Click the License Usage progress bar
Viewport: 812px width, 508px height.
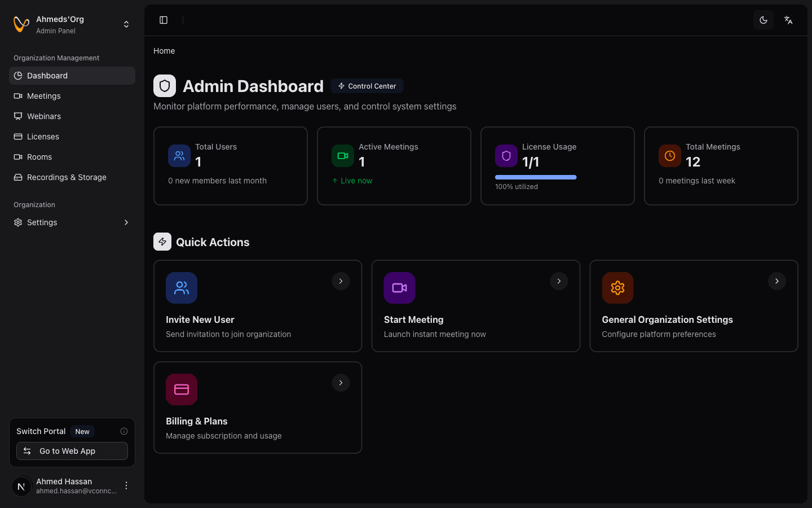536,177
